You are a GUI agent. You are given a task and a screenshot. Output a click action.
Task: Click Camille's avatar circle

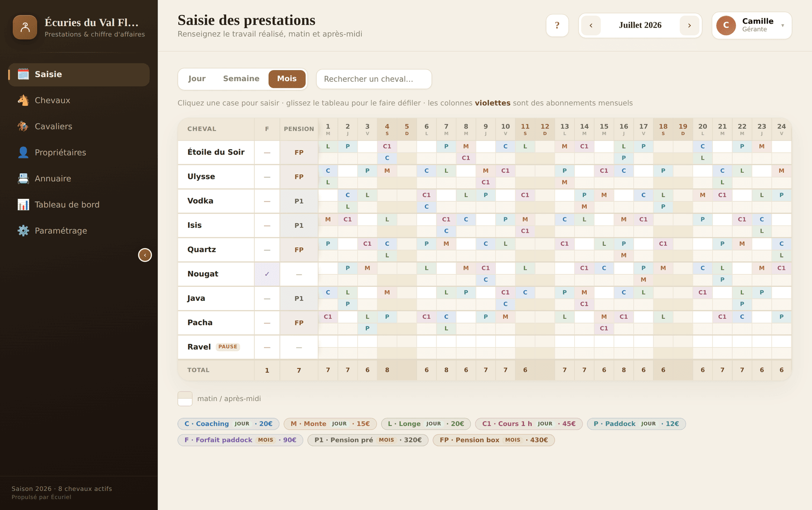(726, 25)
